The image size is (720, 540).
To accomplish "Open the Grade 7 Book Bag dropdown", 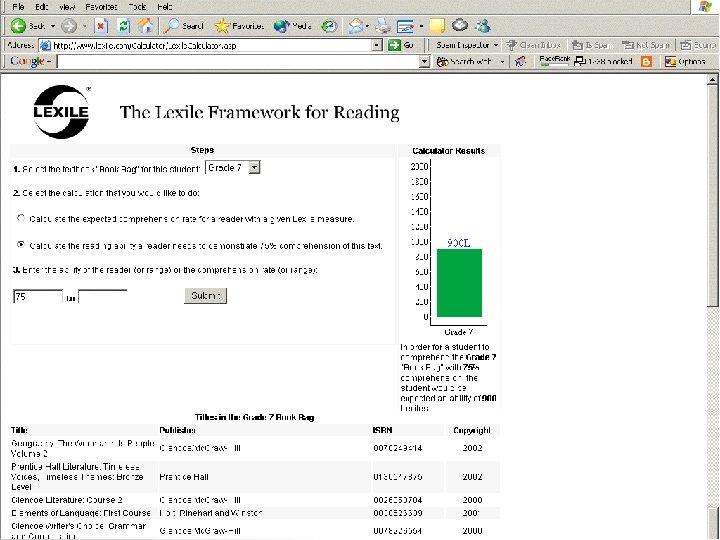I will [233, 168].
